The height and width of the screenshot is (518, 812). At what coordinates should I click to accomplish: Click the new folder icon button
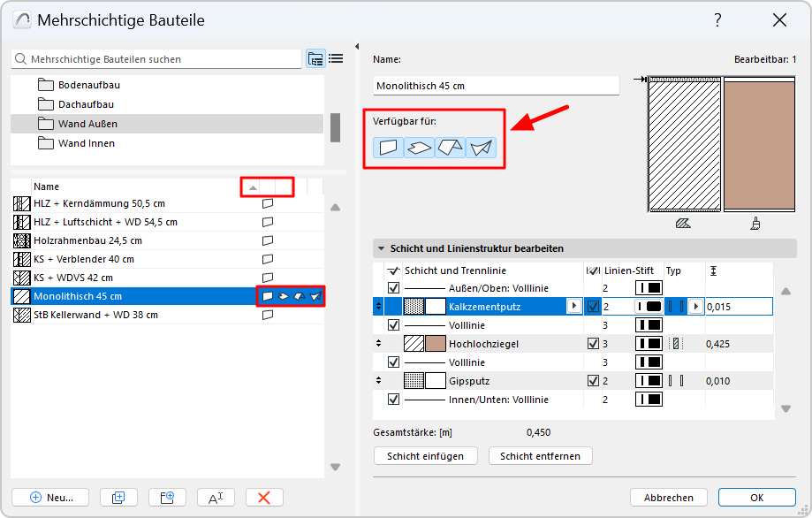pos(167,498)
